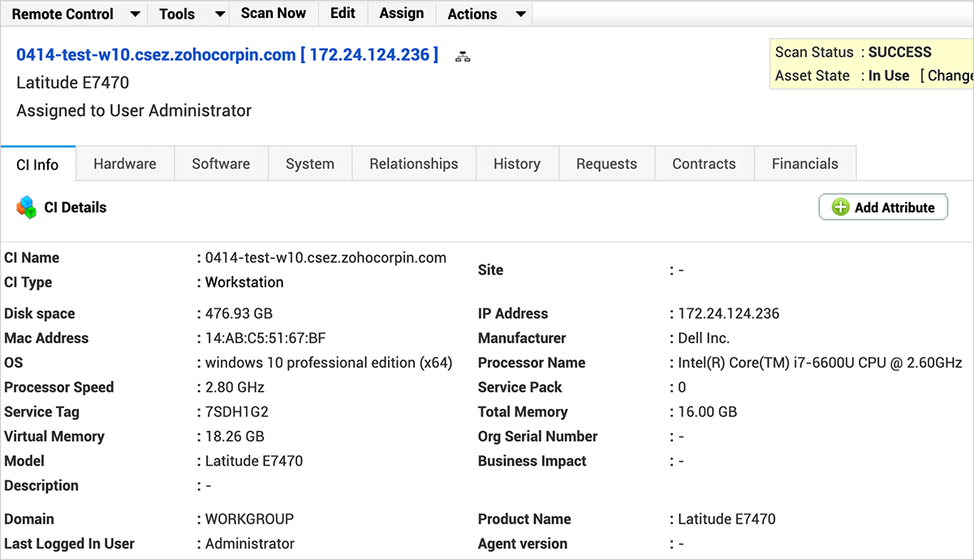This screenshot has width=974, height=560.
Task: Click the network topology icon beside hostname
Action: tap(463, 57)
